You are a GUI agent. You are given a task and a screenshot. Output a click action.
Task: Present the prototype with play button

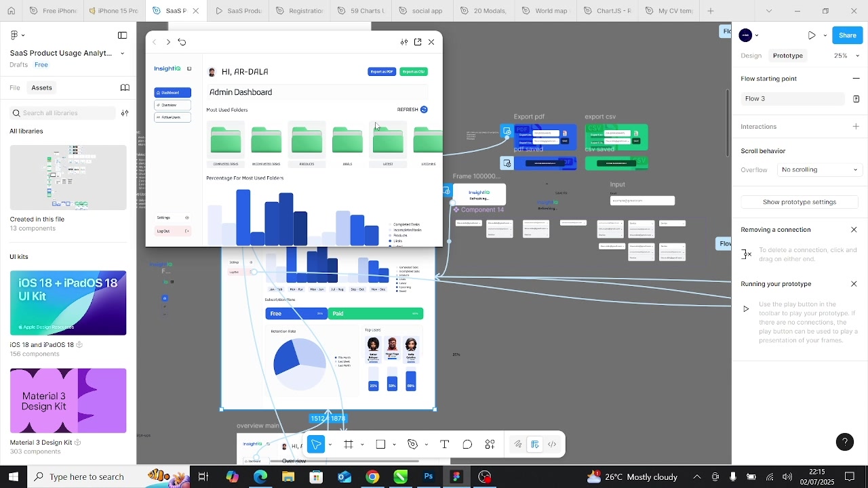pyautogui.click(x=812, y=35)
